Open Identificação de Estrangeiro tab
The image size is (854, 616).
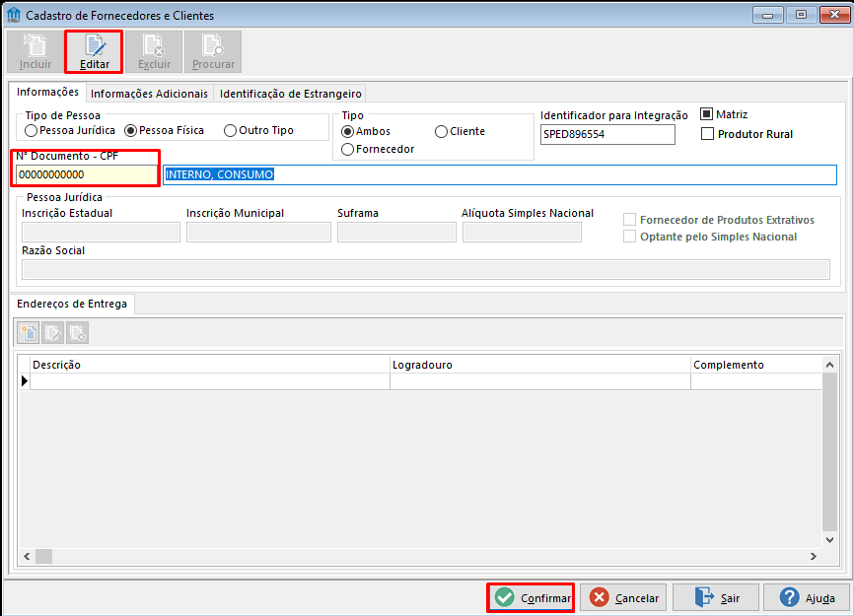click(290, 94)
